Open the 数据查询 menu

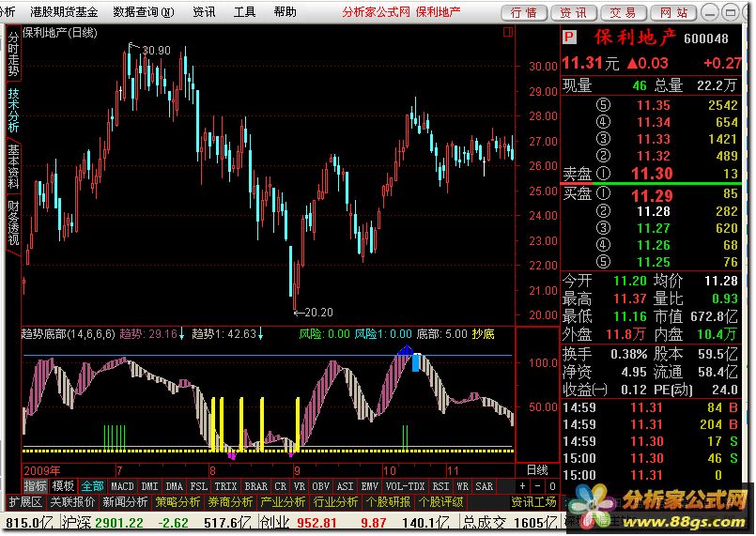pyautogui.click(x=144, y=12)
